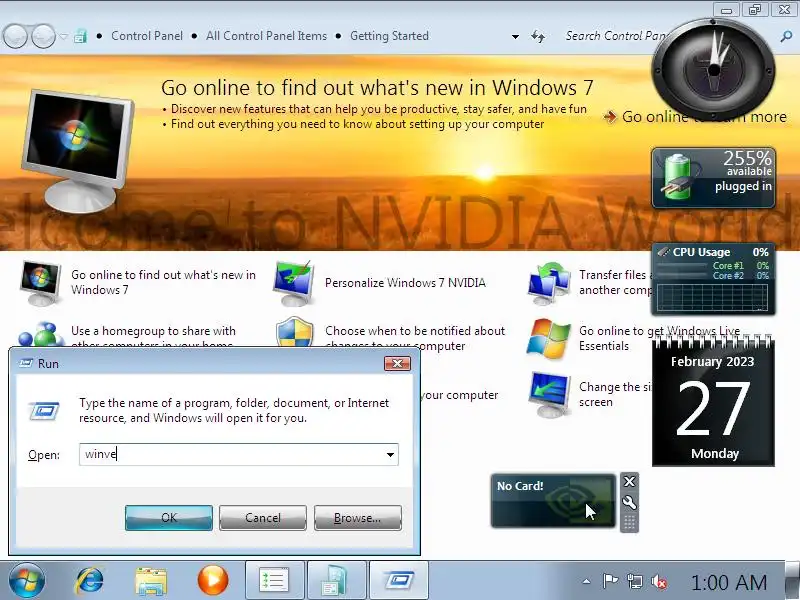Open Personalize Windows 7 NVIDIA item

coord(405,283)
